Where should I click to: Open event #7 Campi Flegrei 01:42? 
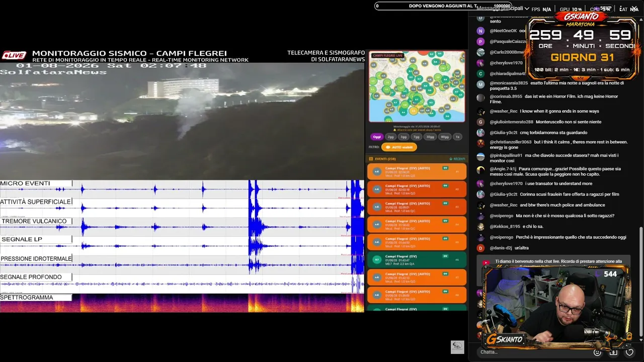coord(417,277)
